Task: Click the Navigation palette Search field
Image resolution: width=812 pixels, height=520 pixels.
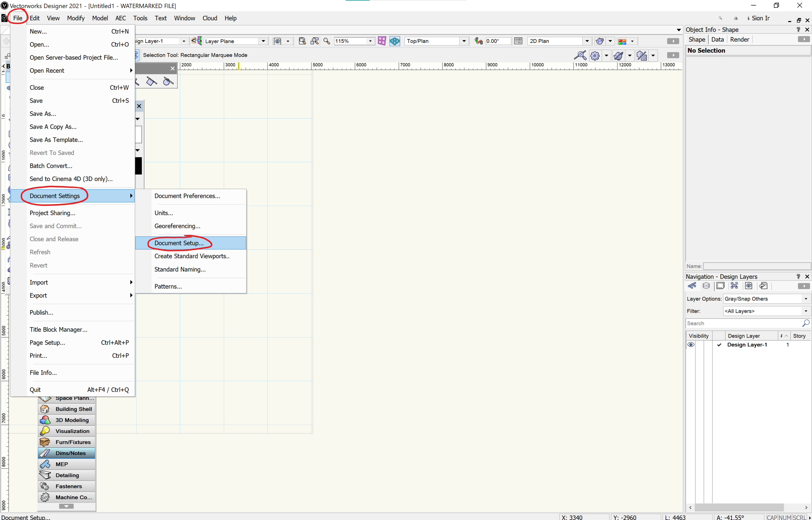Action: click(748, 323)
